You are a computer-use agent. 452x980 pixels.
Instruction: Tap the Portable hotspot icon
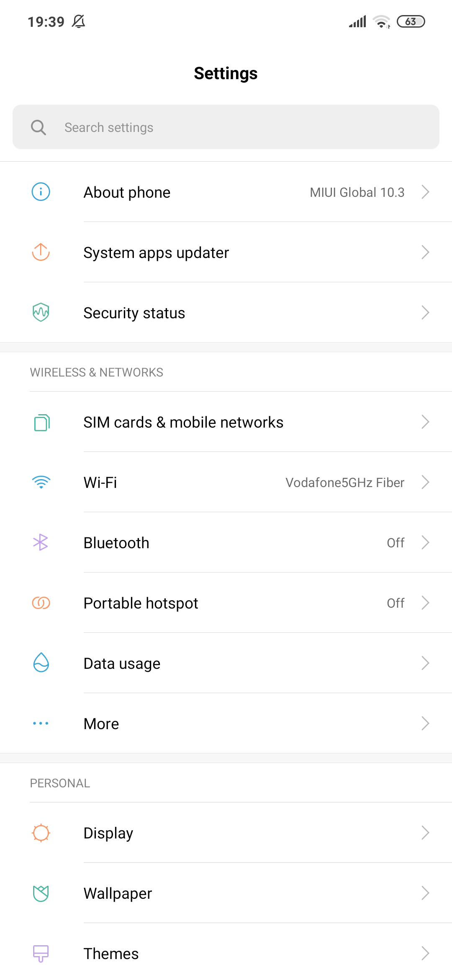tap(41, 603)
